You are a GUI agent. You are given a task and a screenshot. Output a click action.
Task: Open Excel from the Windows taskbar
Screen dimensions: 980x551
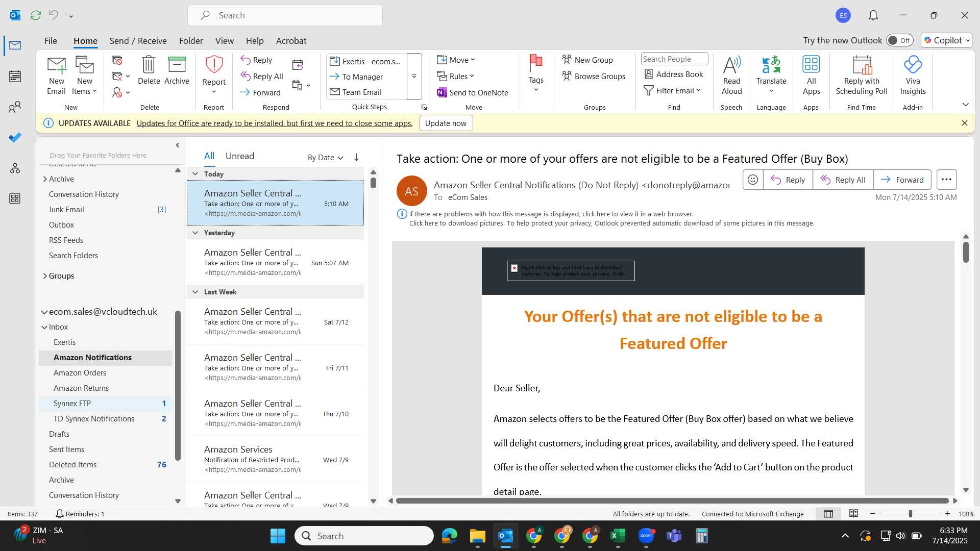coord(618,536)
